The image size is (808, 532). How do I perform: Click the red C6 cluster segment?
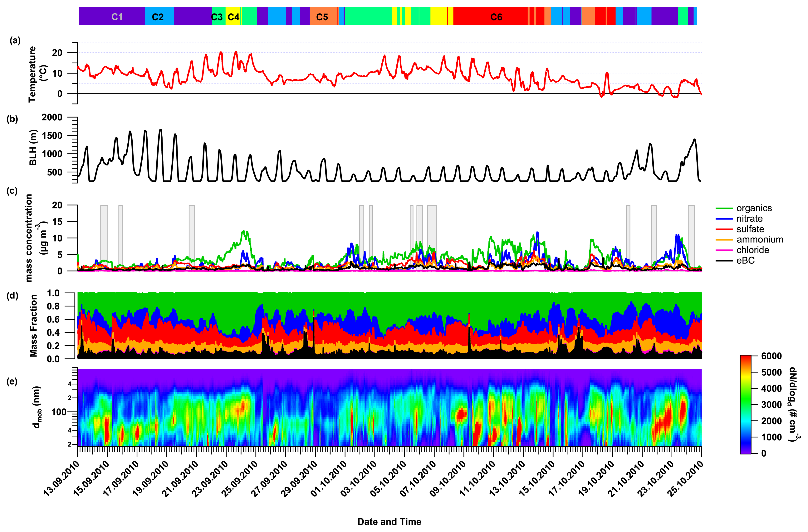(x=496, y=17)
